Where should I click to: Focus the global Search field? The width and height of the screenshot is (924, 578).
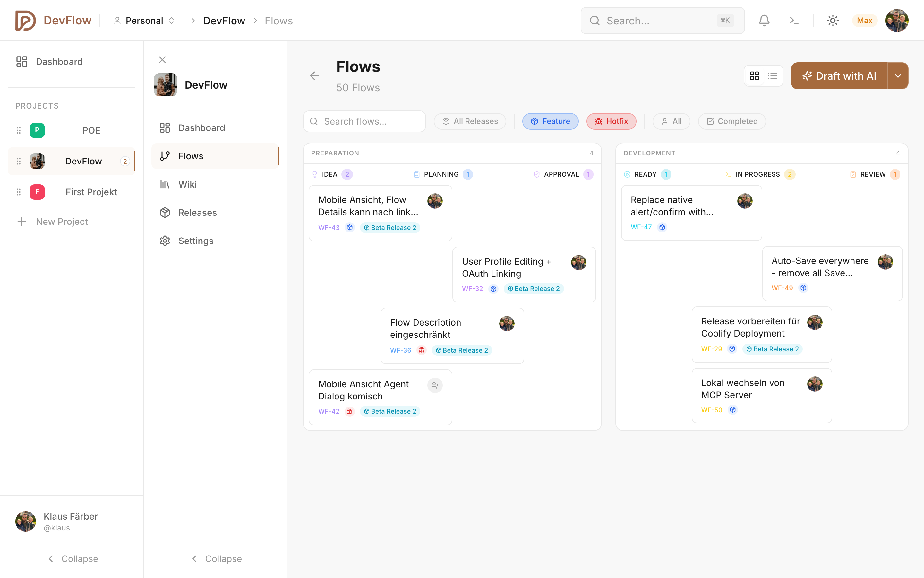663,21
